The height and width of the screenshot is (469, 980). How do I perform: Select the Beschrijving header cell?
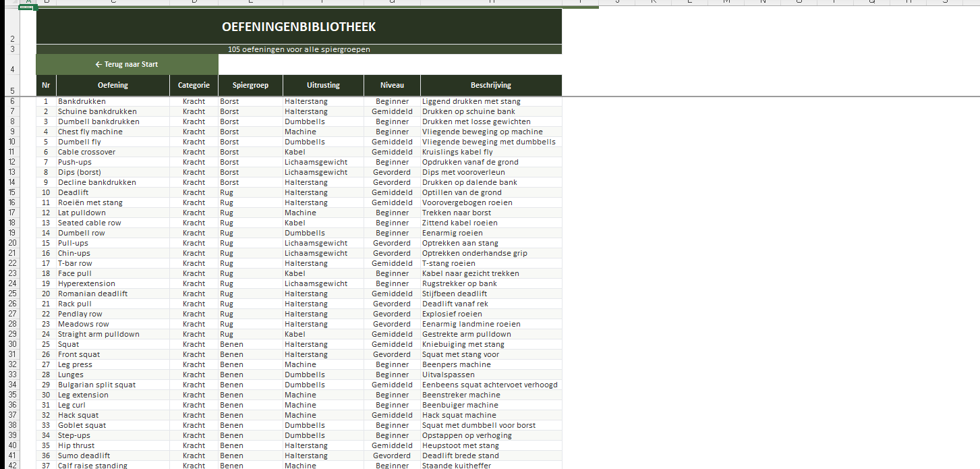click(x=490, y=86)
